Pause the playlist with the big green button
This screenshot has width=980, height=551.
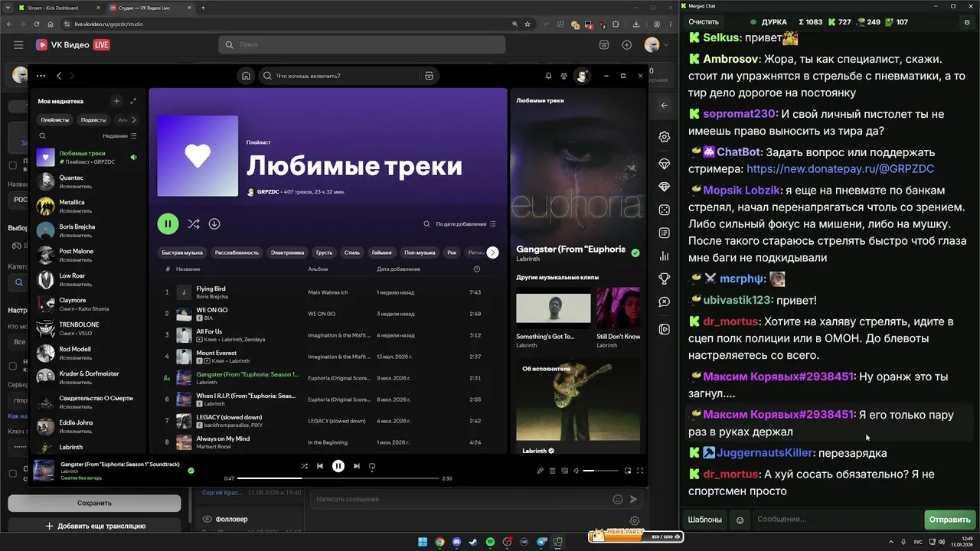(168, 223)
